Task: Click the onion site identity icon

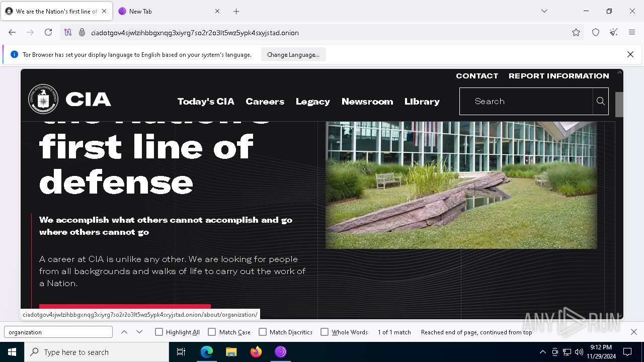Action: pyautogui.click(x=82, y=32)
